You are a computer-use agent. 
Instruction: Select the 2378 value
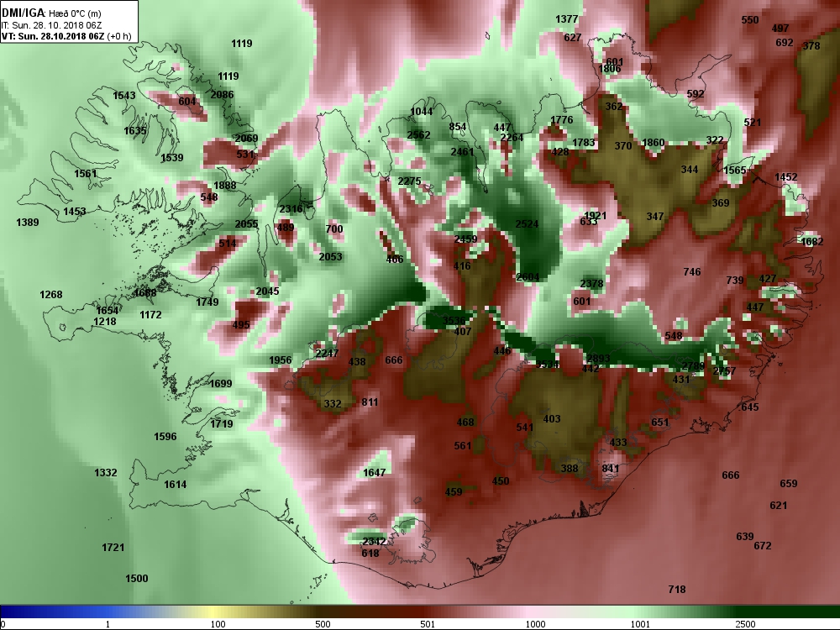[591, 284]
